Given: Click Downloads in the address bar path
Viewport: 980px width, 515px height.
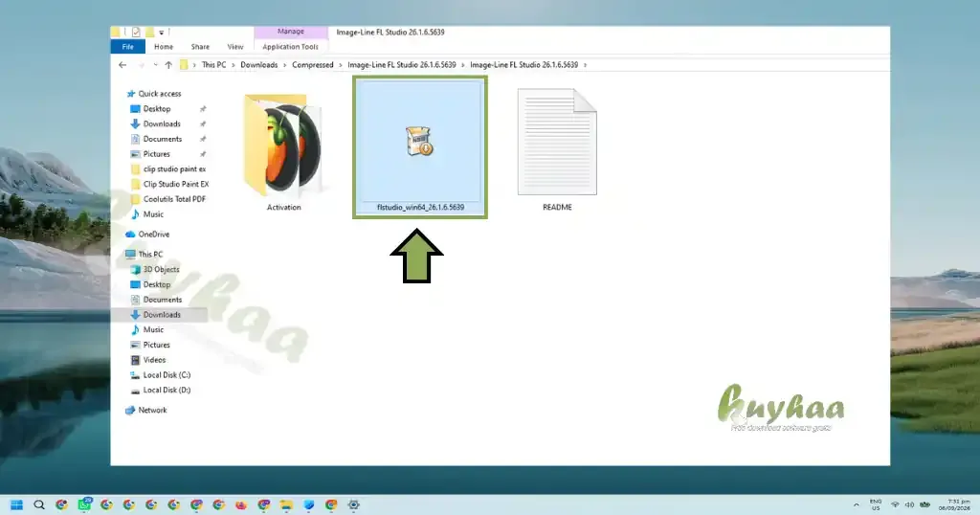Looking at the screenshot, I should coord(258,65).
